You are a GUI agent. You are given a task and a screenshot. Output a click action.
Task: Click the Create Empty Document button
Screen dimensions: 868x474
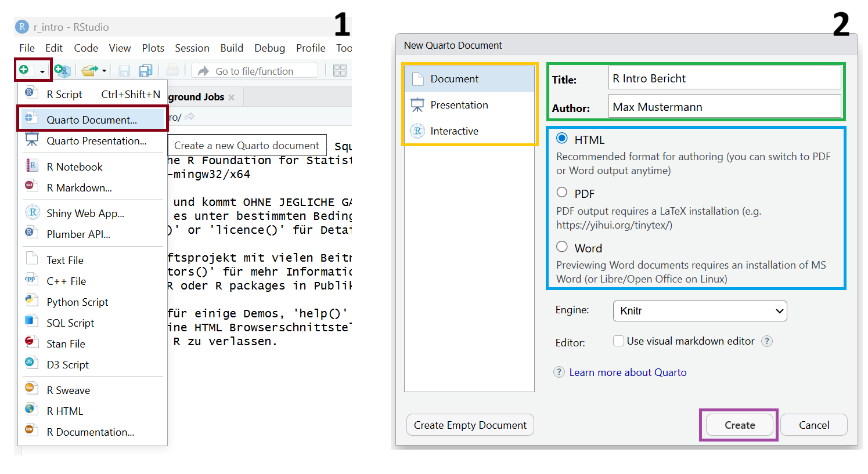pos(470,425)
